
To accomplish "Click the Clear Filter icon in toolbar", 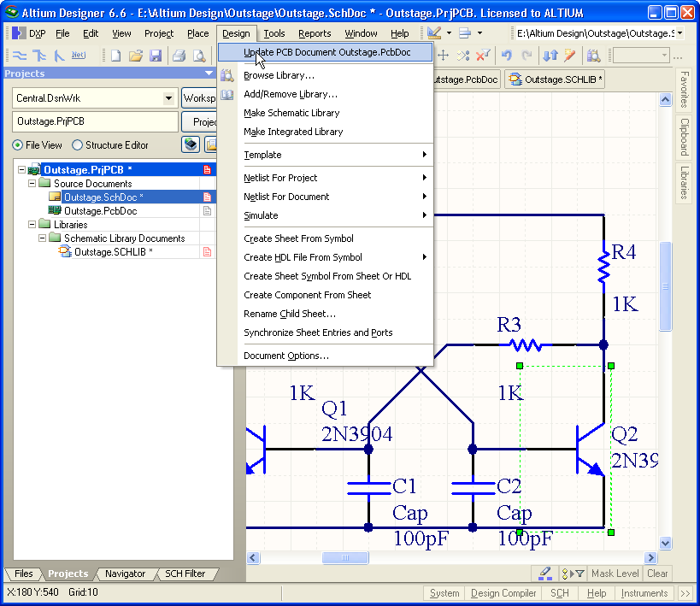I will [x=483, y=56].
